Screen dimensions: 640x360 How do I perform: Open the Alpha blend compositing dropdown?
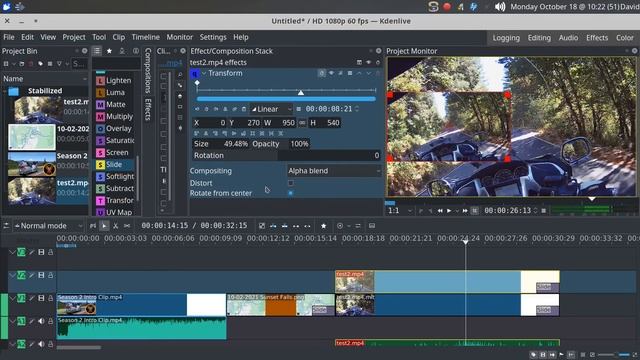click(x=334, y=171)
